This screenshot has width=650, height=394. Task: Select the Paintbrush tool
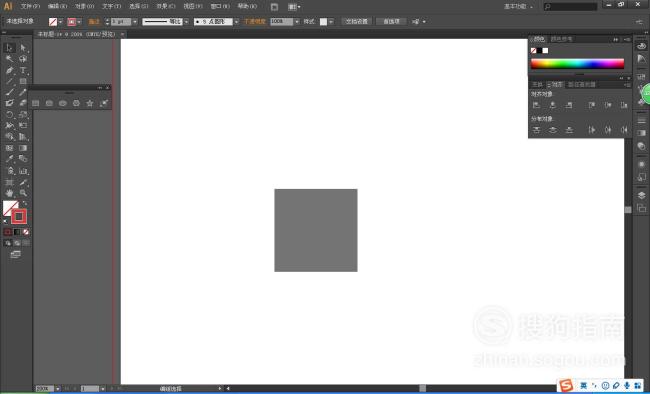9,92
